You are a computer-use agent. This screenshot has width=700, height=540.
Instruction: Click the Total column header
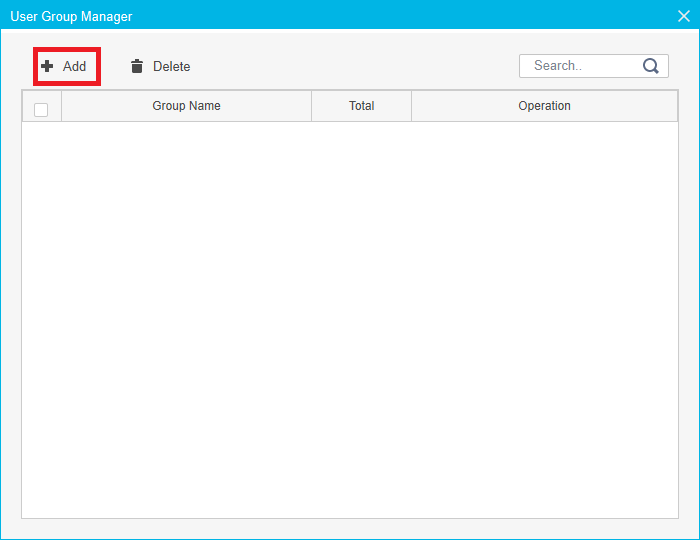click(361, 106)
